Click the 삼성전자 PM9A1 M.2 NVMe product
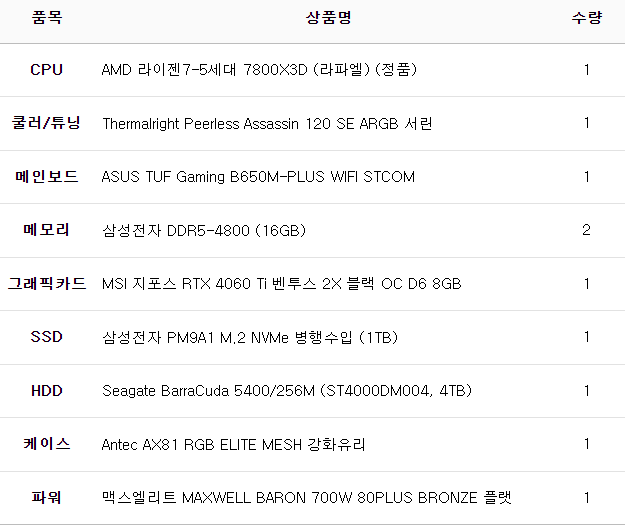 tap(250, 337)
